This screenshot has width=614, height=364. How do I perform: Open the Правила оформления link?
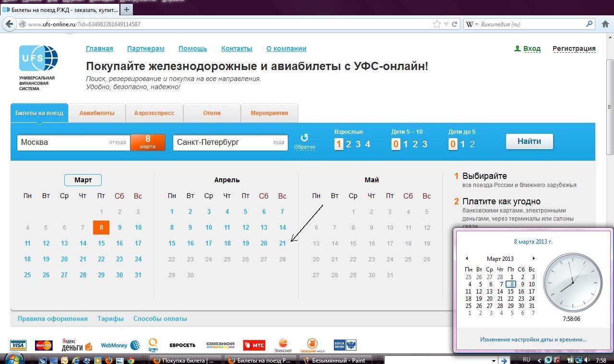53,318
